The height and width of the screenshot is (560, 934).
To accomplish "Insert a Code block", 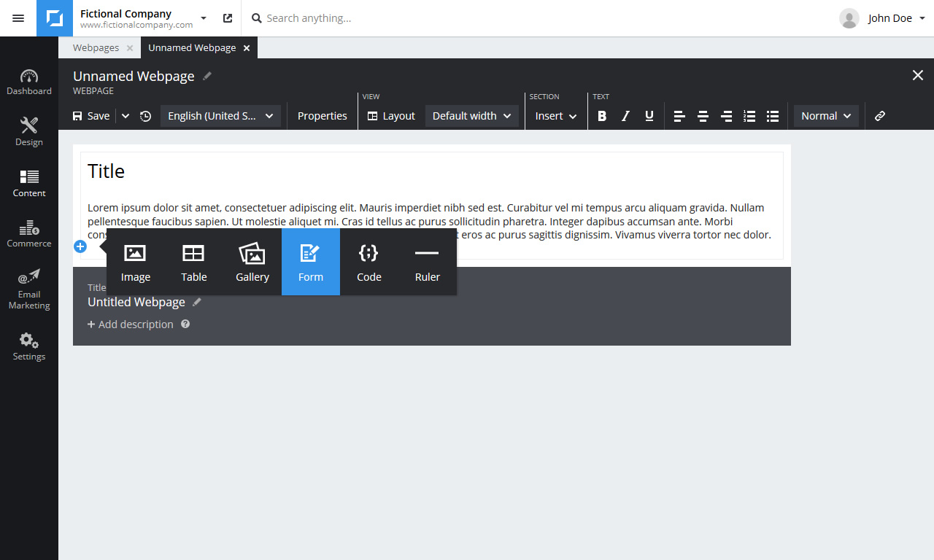I will coord(369,262).
